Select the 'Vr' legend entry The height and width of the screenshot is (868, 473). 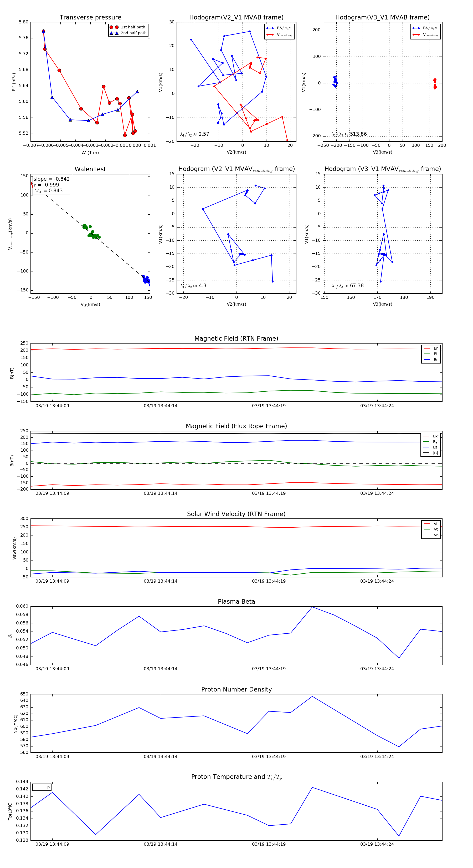[x=431, y=524]
